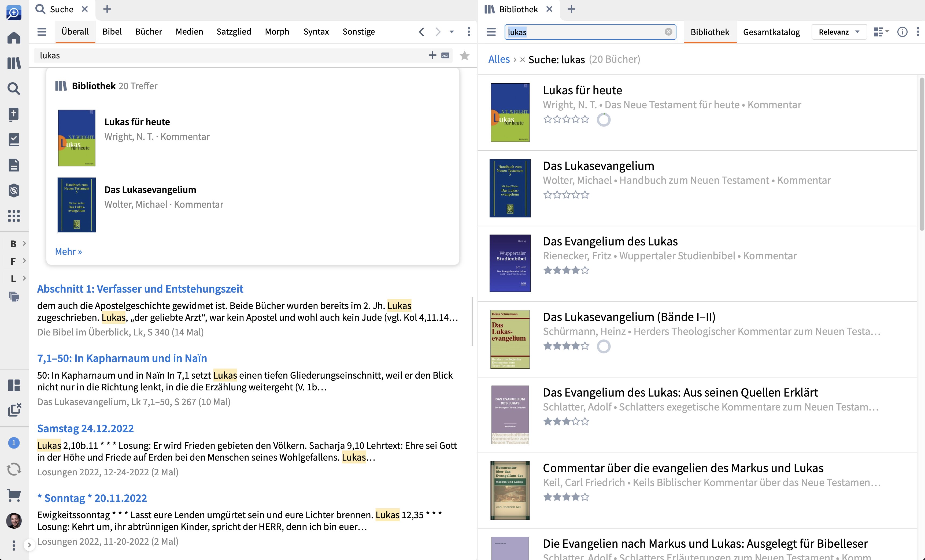Click the close all panels icon

[15, 410]
